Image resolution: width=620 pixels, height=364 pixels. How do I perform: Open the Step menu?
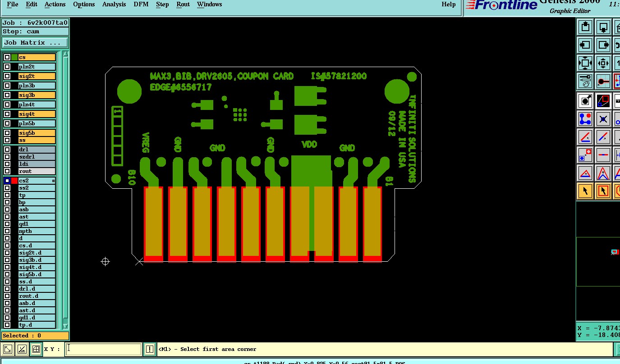(x=162, y=5)
